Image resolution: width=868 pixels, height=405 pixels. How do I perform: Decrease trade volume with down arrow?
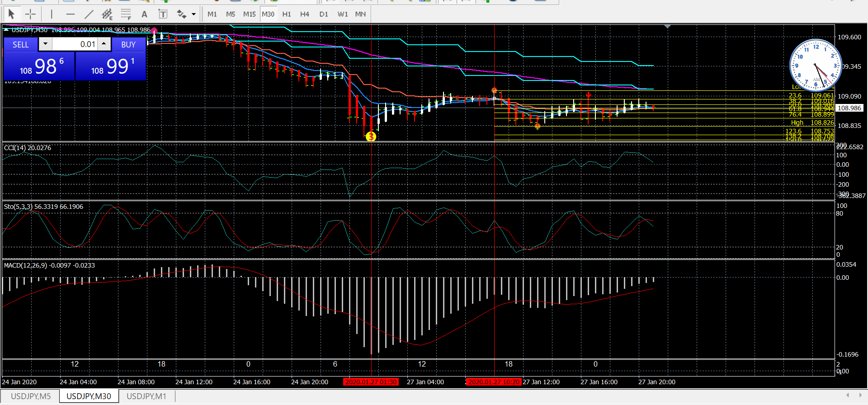tap(45, 44)
